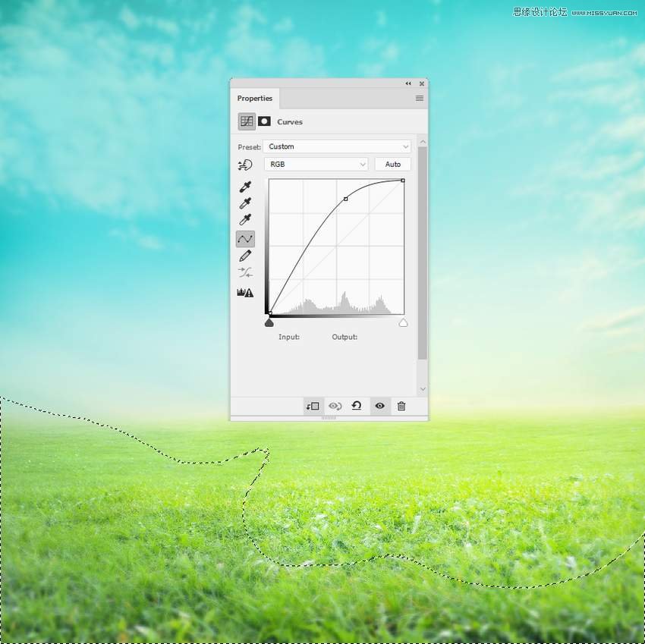
Task: Open the RGB channel dropdown
Action: pyautogui.click(x=316, y=164)
